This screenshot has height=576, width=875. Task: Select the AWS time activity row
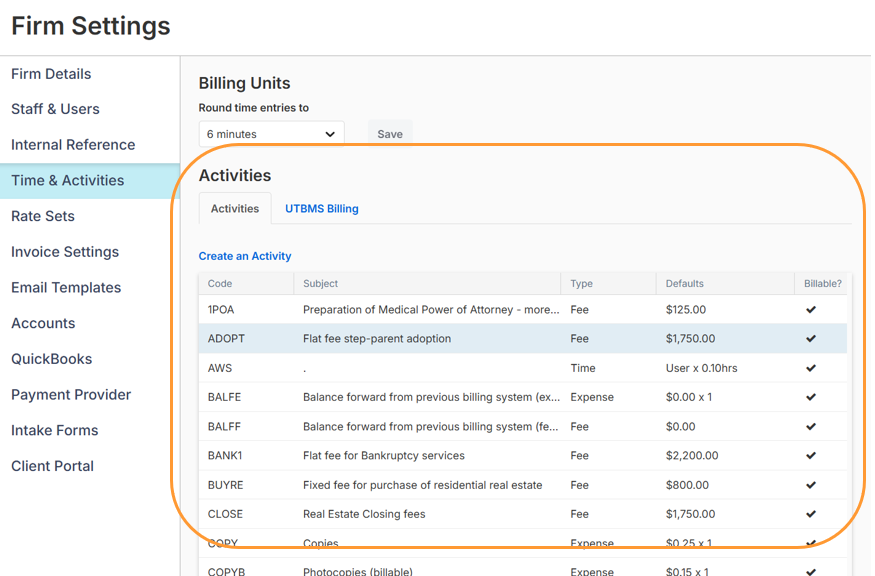coord(430,368)
